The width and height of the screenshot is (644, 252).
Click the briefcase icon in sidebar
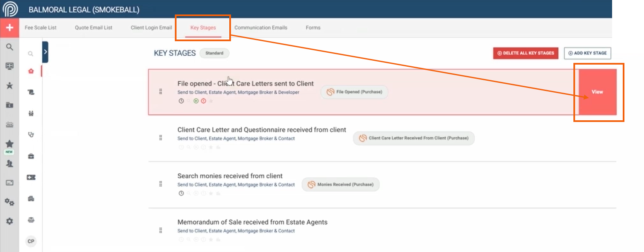click(x=31, y=156)
